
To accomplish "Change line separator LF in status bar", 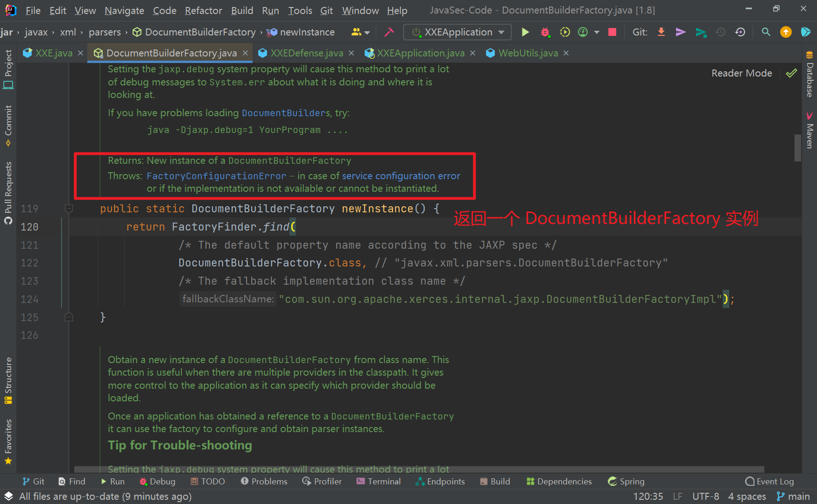I will pyautogui.click(x=677, y=496).
